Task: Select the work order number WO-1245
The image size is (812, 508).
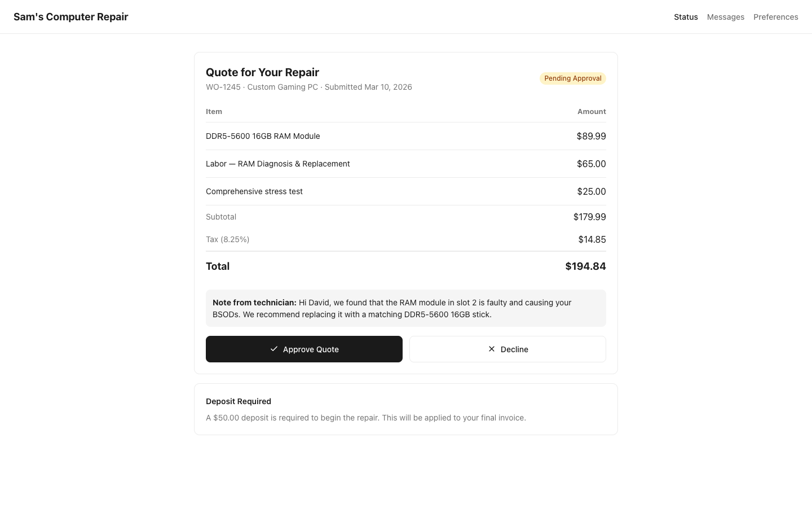Action: click(223, 87)
